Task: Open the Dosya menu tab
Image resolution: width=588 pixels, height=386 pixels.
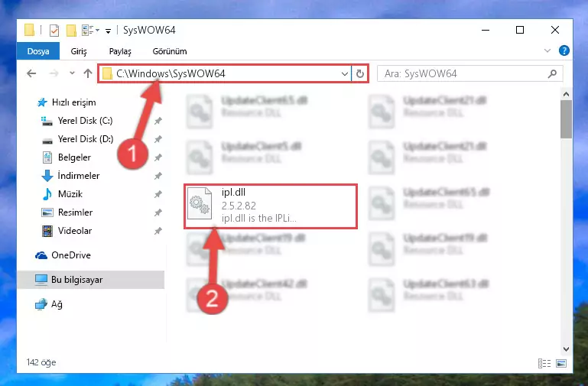Action: (38, 51)
